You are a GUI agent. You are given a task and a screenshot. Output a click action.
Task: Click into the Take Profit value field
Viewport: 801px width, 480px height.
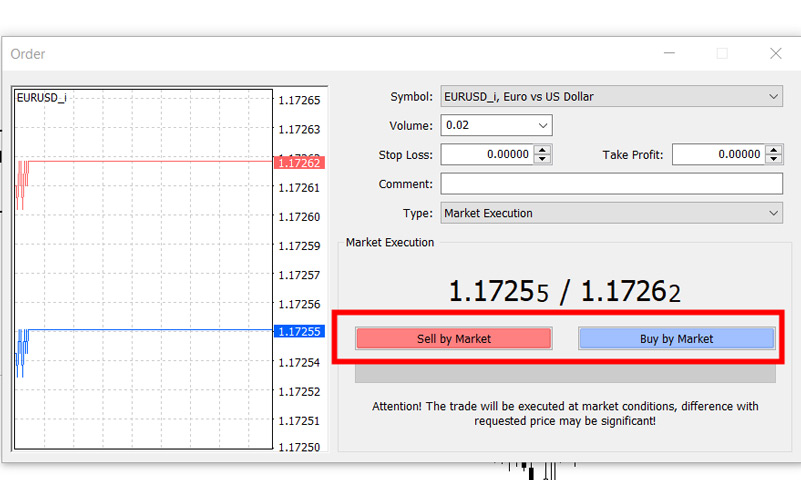(x=718, y=155)
